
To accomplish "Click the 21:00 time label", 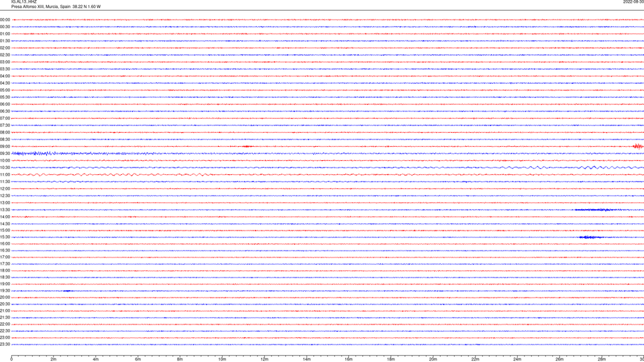I will click(x=5, y=310).
